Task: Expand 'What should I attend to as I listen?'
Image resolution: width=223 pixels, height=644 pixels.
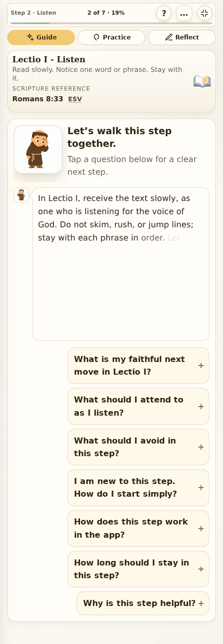Action: [138, 406]
